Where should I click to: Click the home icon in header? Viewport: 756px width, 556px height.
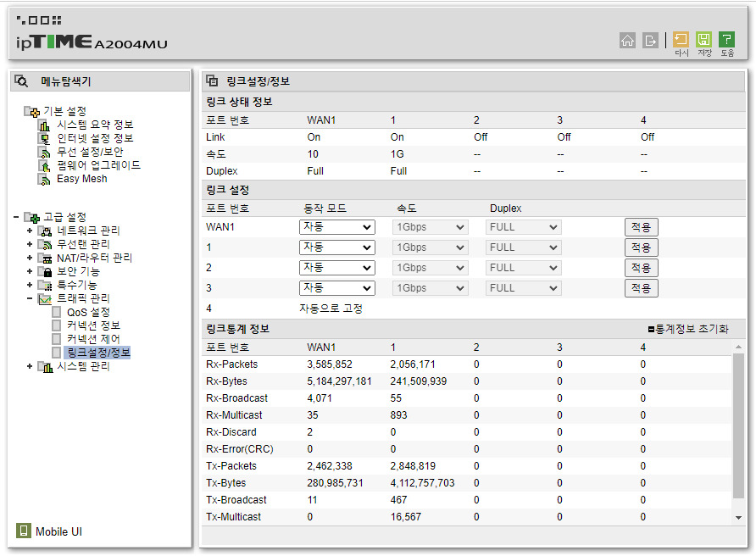[x=627, y=40]
